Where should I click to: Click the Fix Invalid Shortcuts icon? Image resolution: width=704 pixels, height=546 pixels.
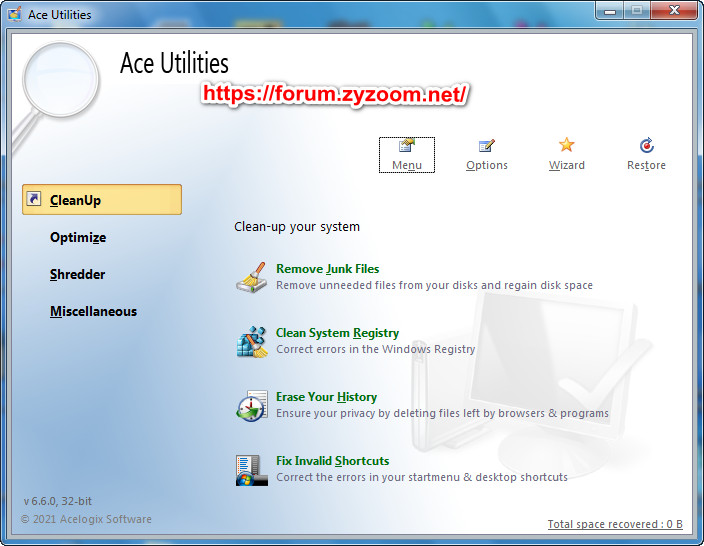(x=251, y=470)
